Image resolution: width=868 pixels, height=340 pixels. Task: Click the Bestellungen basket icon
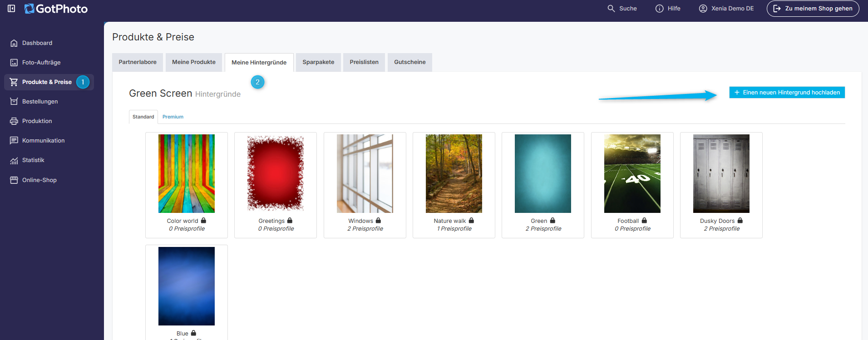14,102
